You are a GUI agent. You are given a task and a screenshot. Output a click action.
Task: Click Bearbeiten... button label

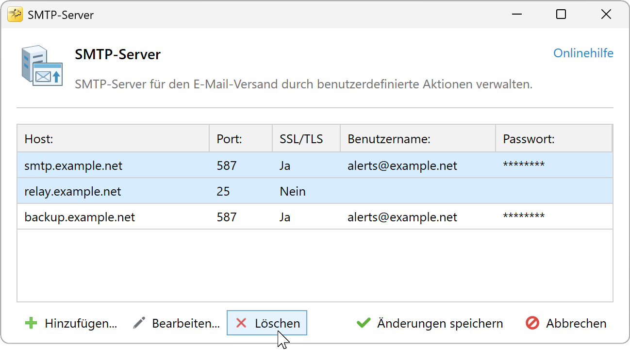point(186,323)
